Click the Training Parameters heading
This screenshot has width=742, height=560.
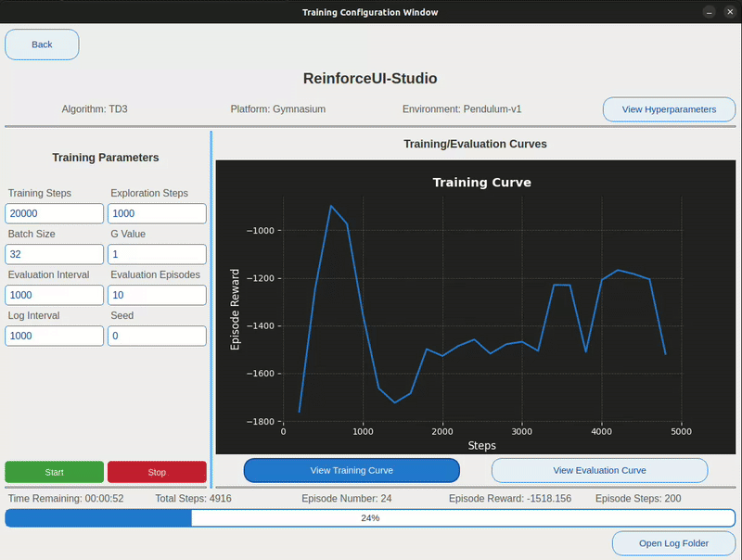(106, 158)
